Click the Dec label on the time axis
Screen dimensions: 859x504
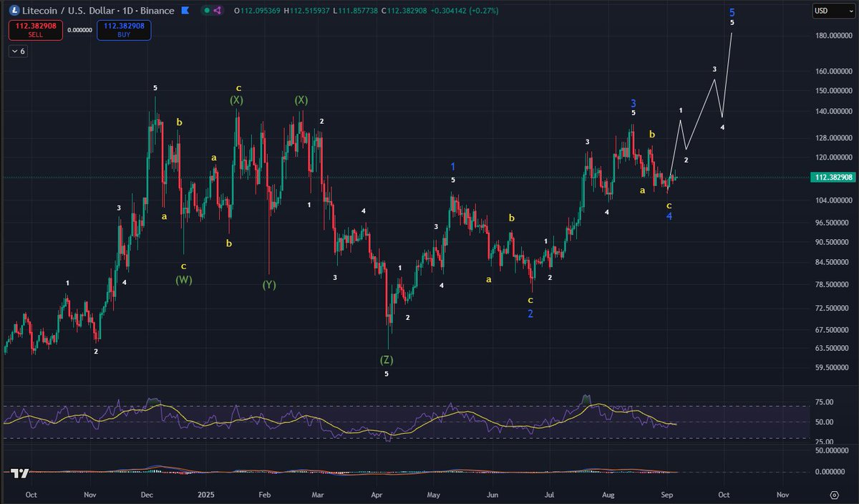[146, 495]
